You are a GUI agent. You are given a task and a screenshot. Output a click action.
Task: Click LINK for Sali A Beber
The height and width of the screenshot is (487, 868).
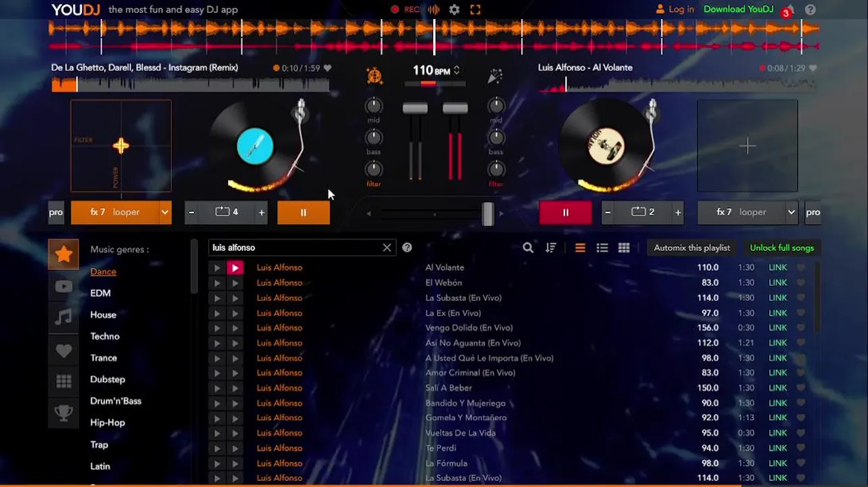click(x=777, y=388)
